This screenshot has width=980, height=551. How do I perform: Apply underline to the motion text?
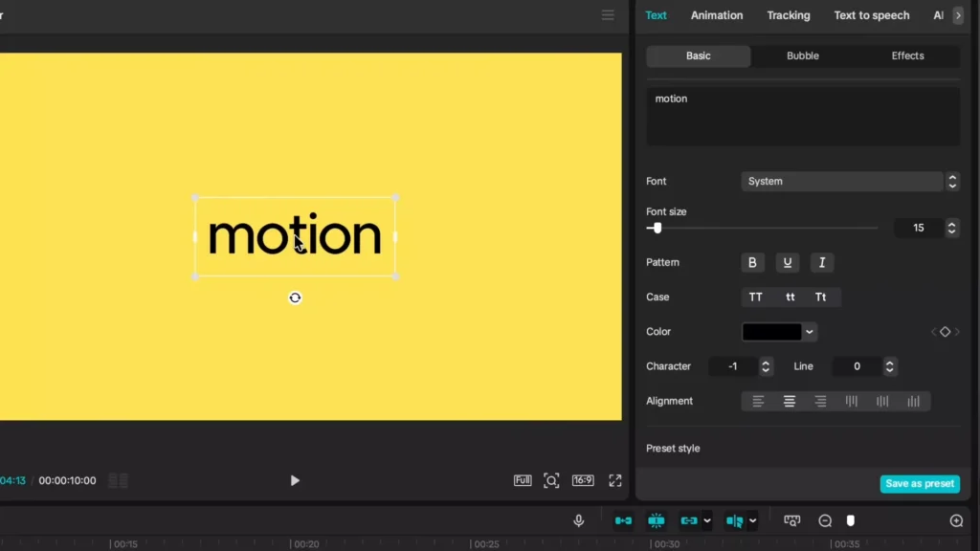[x=787, y=262]
